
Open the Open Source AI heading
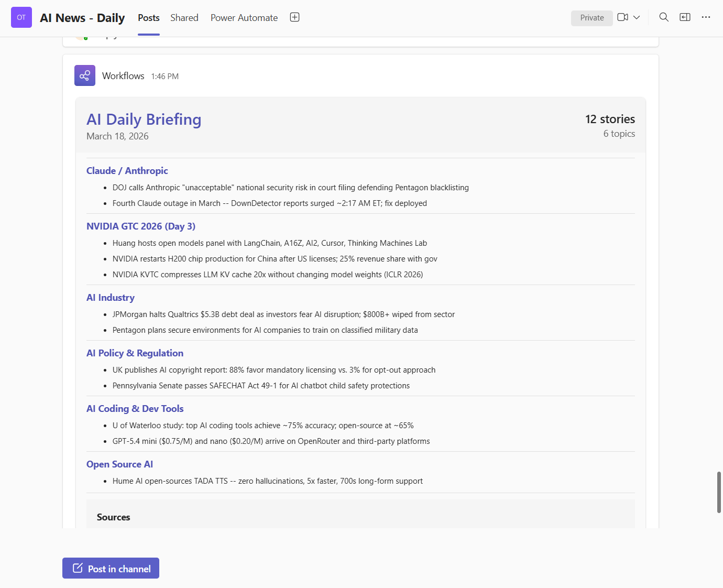point(119,464)
